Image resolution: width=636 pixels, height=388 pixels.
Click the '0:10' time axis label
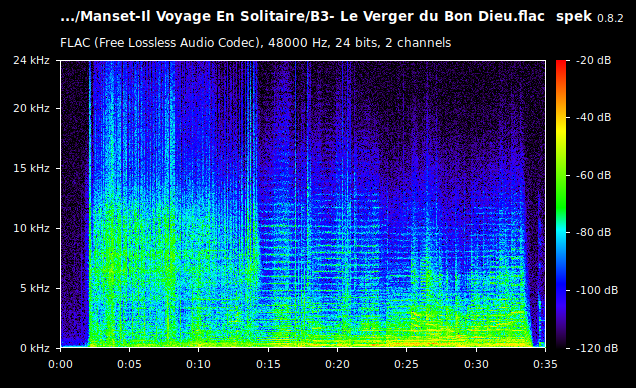198,364
